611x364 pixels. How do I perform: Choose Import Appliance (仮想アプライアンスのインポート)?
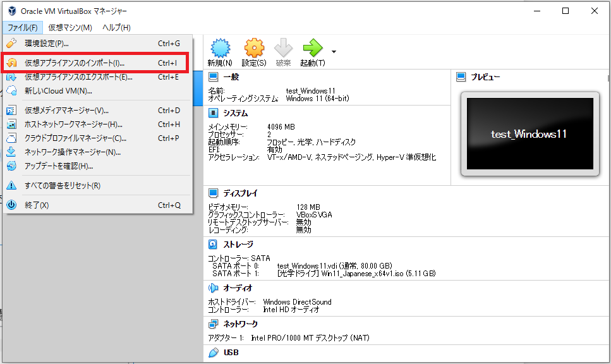click(x=97, y=63)
